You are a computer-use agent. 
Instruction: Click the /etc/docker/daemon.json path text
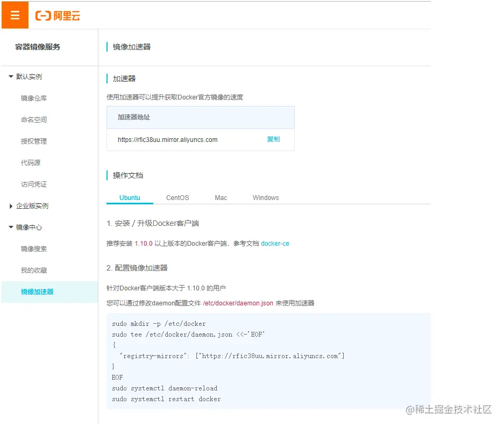click(238, 303)
